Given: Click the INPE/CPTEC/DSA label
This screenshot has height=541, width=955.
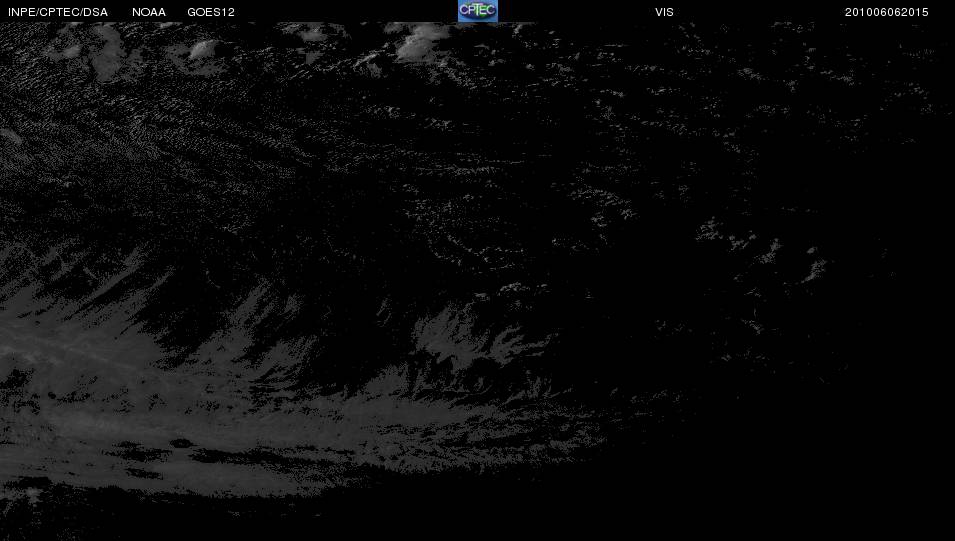Looking at the screenshot, I should coord(58,12).
